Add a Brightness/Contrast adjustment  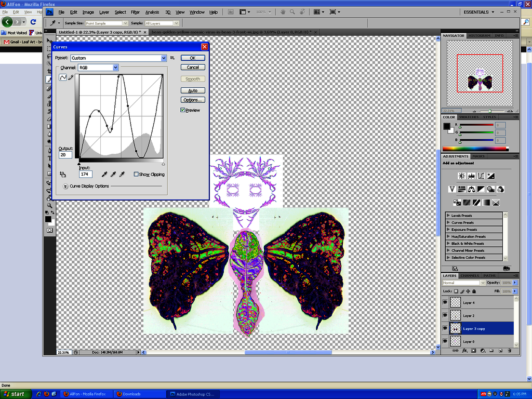[462, 176]
